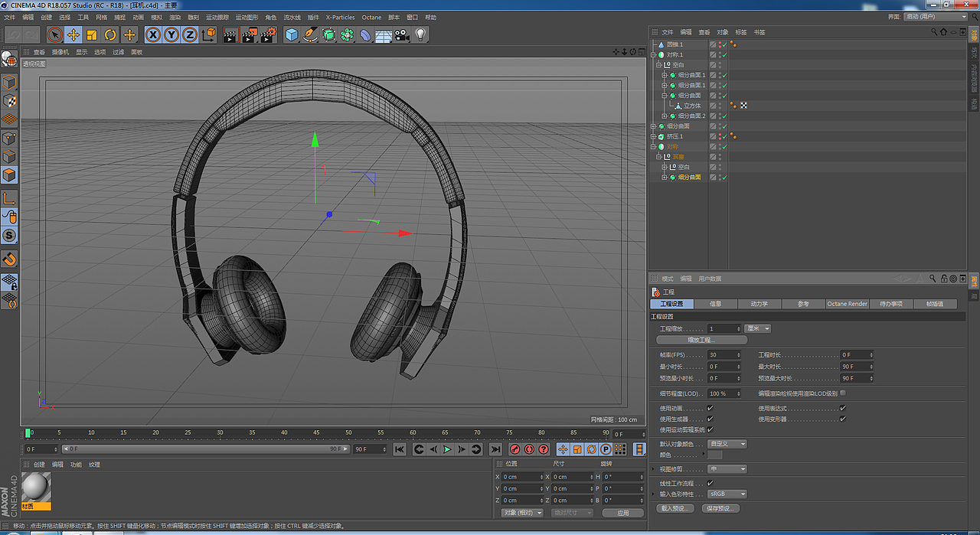Open the 厘米 unit dropdown
This screenshot has width=980, height=535.
758,328
